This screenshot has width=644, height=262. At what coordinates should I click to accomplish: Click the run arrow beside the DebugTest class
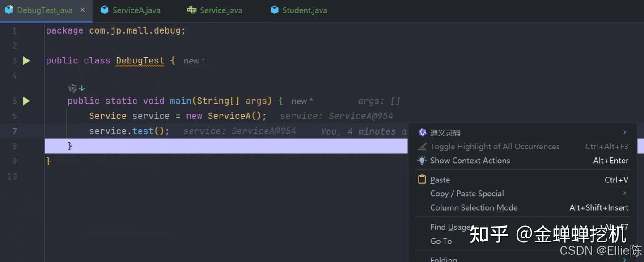pos(26,60)
